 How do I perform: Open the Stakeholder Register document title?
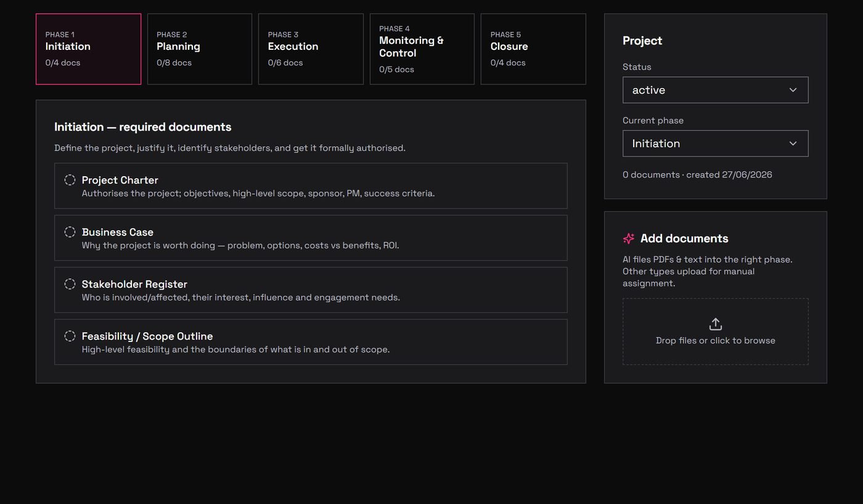(x=134, y=284)
